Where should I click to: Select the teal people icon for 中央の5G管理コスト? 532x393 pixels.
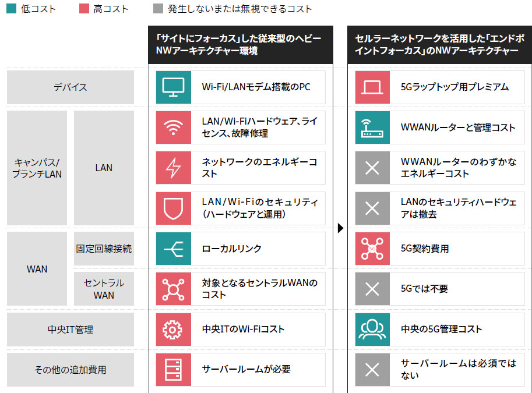click(372, 330)
